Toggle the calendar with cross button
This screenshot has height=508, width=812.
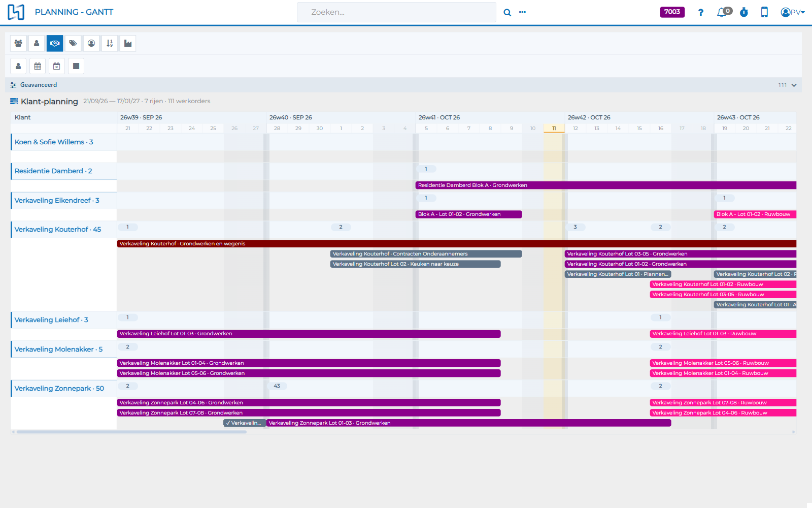click(57, 66)
